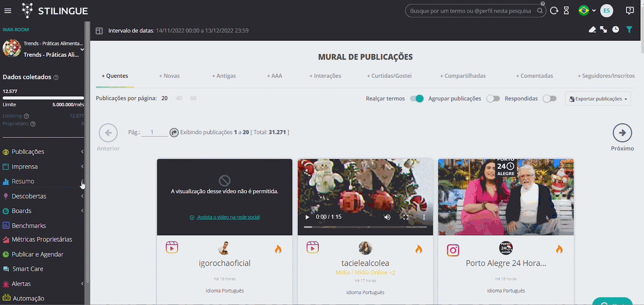Turn on the Respondidas toggle
644x305 pixels.
tap(549, 99)
